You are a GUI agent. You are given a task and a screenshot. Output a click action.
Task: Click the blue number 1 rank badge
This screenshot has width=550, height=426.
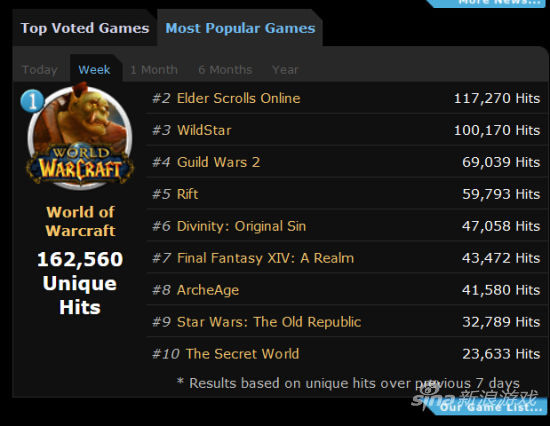click(x=32, y=101)
